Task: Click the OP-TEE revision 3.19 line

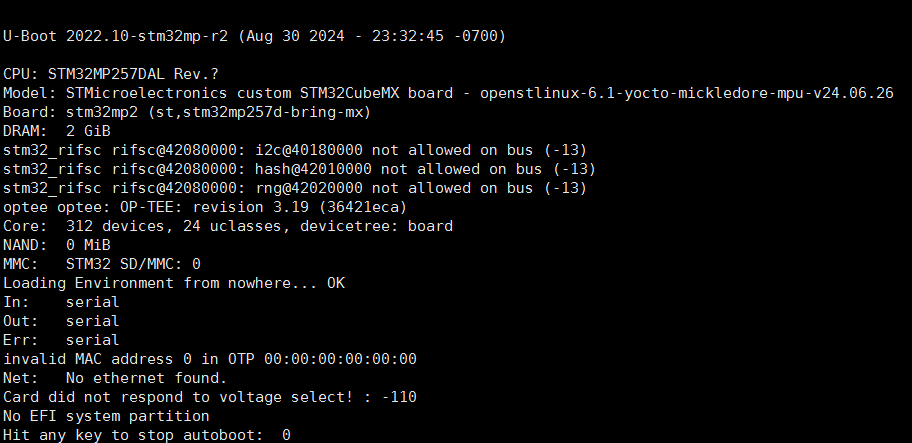Action: tap(205, 207)
